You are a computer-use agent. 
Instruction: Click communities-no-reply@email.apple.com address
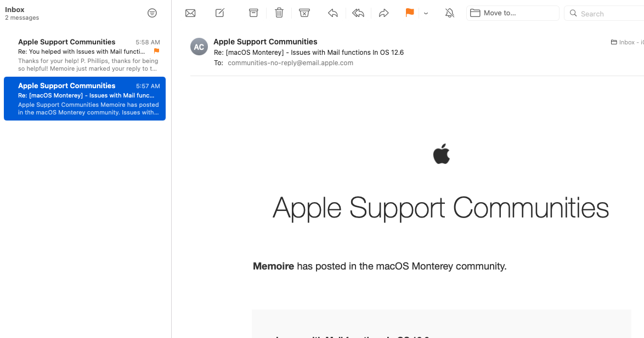(x=290, y=63)
